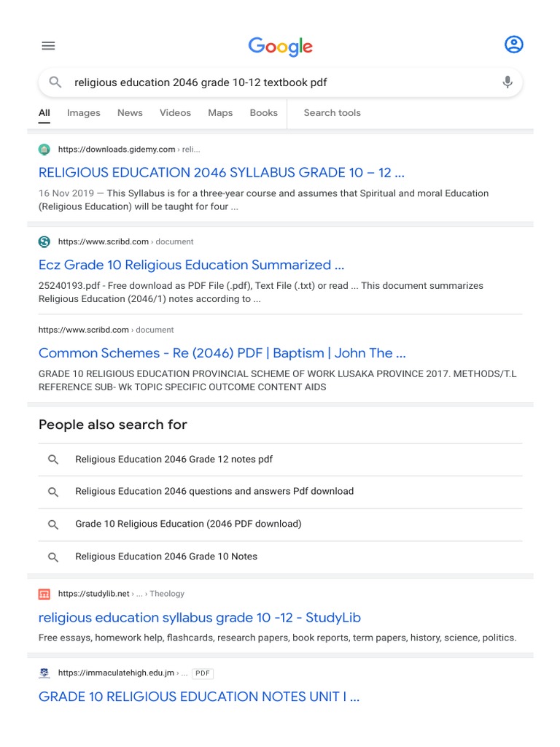Screen dimensions: 560x747
Task: Open the hamburger menu icon
Action: click(x=48, y=45)
